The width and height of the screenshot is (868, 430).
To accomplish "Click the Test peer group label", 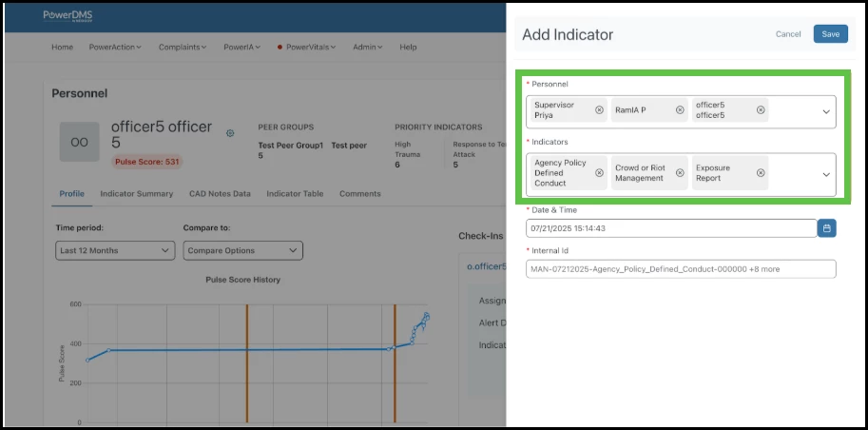I will pyautogui.click(x=349, y=146).
